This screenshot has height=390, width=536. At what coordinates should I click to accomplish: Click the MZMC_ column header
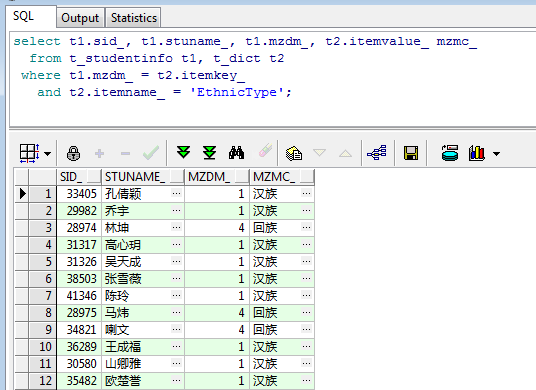click(282, 177)
